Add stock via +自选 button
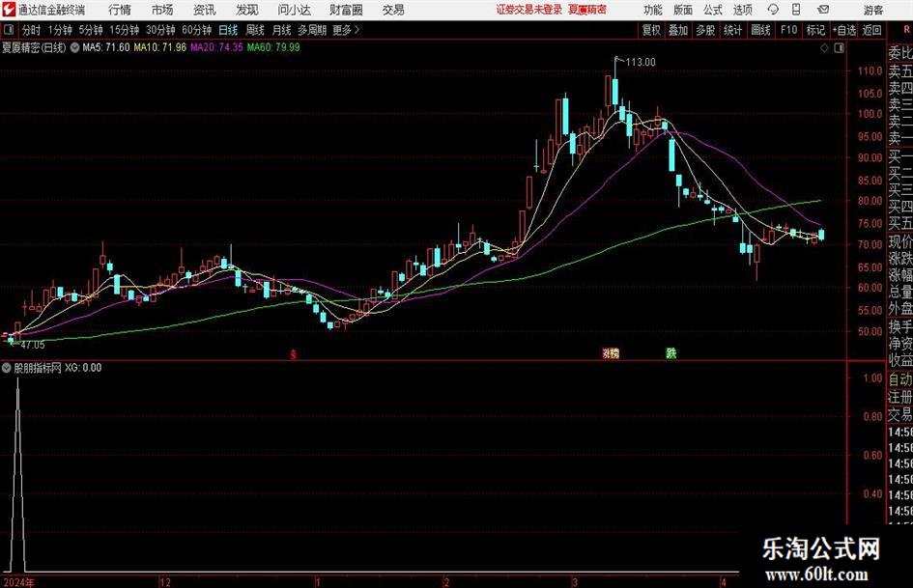The height and width of the screenshot is (588, 913). pyautogui.click(x=844, y=30)
